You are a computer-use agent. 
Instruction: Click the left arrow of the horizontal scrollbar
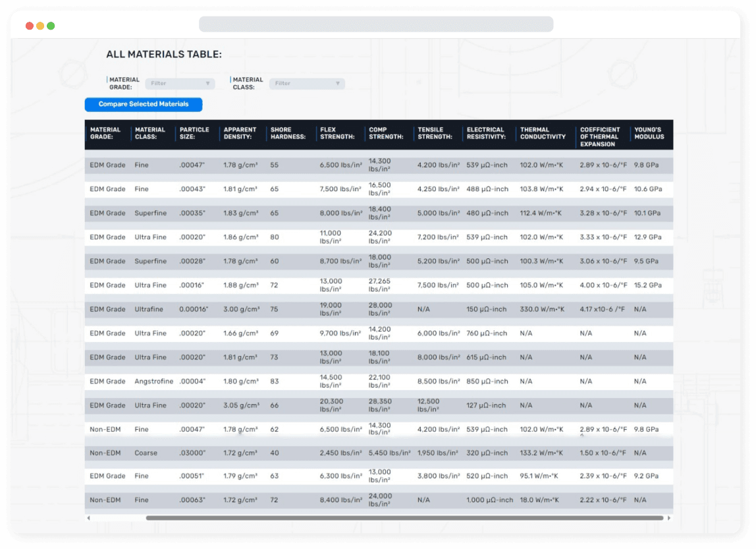pos(89,518)
